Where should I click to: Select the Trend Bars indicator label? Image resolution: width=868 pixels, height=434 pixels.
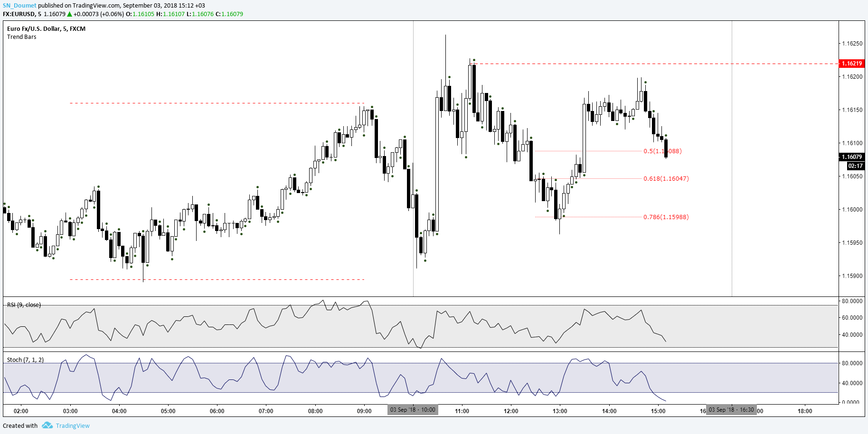tap(22, 37)
